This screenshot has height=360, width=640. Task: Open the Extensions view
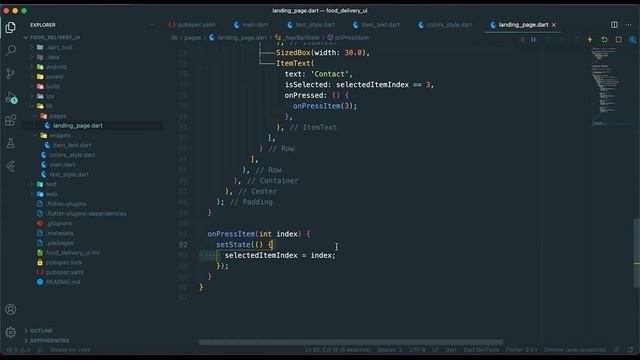coord(11,120)
